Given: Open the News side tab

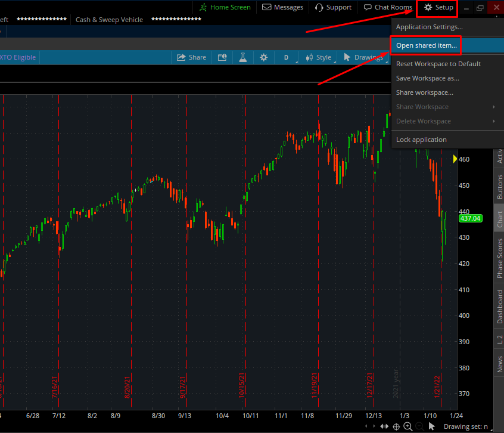Looking at the screenshot, I should coord(499,363).
